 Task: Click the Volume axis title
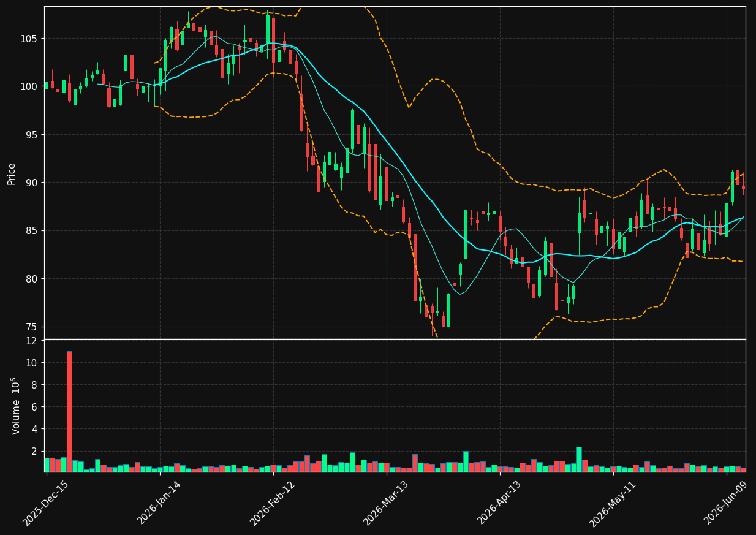[x=15, y=406]
